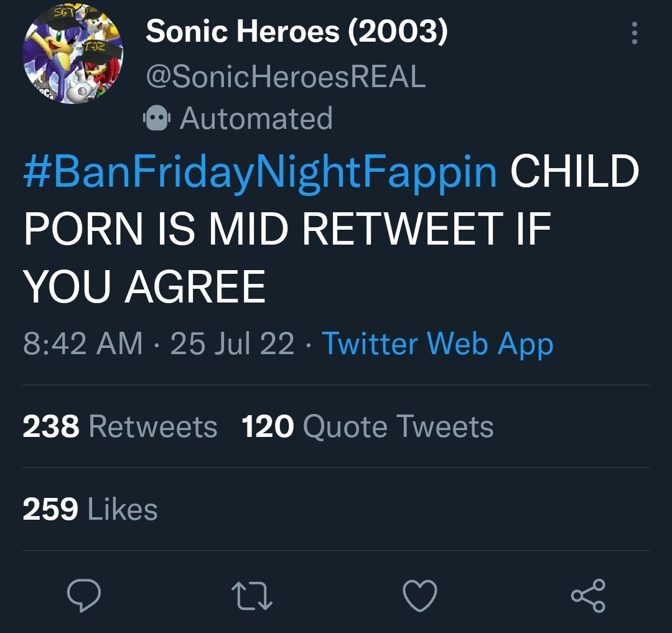Open the Sonic Heroes (2003) display name
Viewport: 672px width, 633px height.
click(x=297, y=32)
